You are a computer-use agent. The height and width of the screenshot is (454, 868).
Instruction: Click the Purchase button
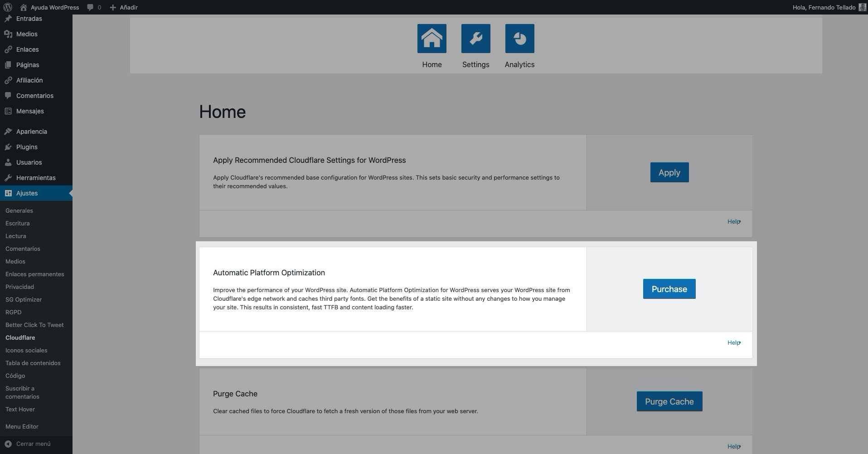pyautogui.click(x=669, y=289)
